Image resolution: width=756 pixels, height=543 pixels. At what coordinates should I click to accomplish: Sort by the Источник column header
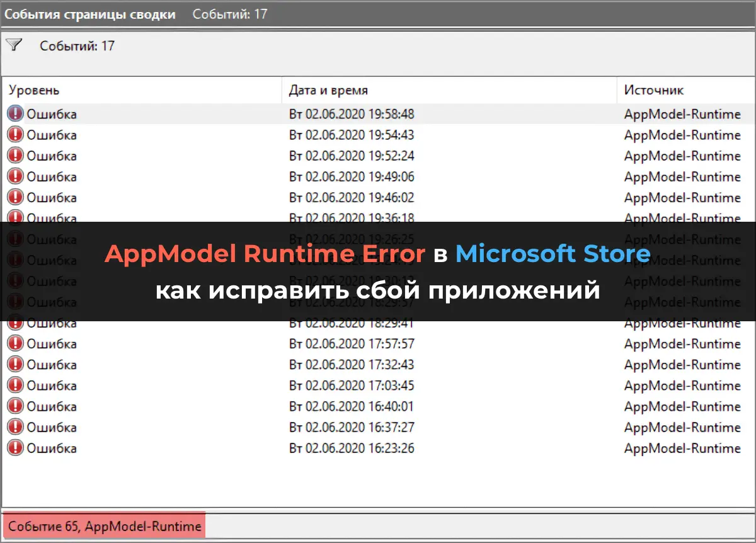(x=653, y=90)
